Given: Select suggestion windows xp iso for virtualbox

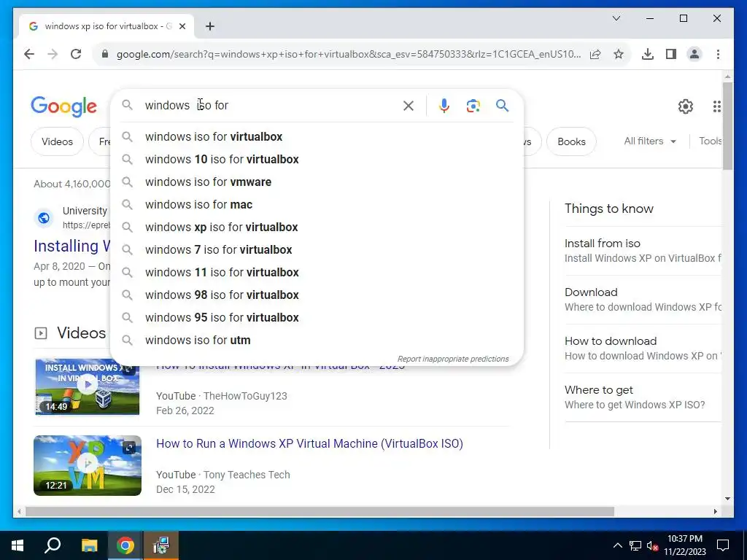Looking at the screenshot, I should (317, 227).
